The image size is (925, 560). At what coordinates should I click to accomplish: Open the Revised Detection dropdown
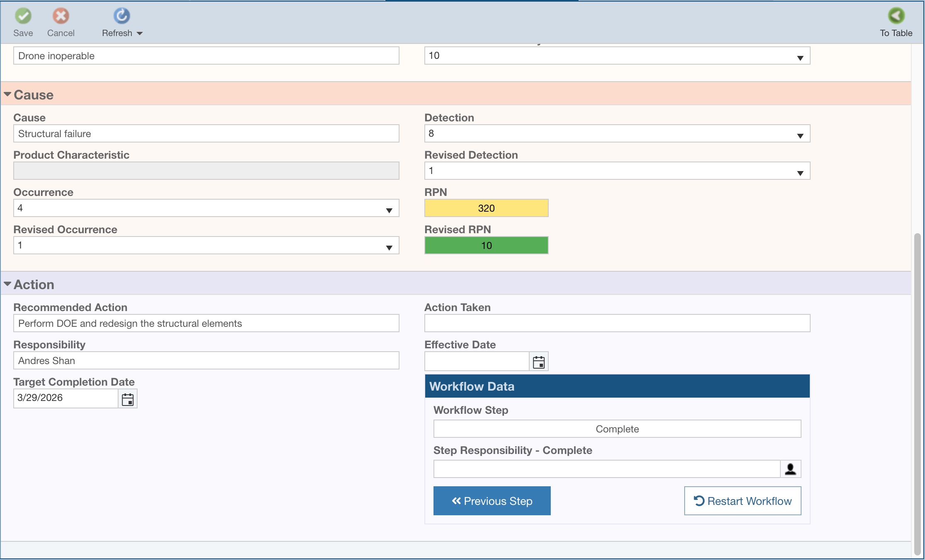(x=800, y=173)
